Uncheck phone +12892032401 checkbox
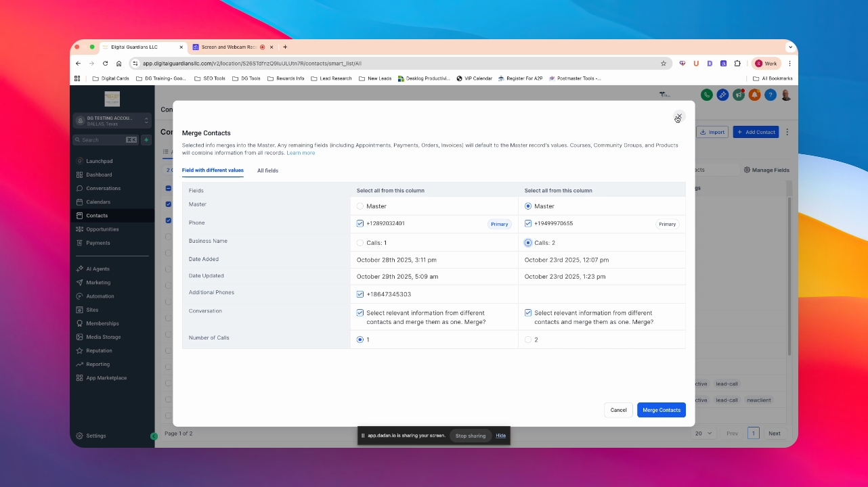This screenshot has height=487, width=868. click(360, 223)
